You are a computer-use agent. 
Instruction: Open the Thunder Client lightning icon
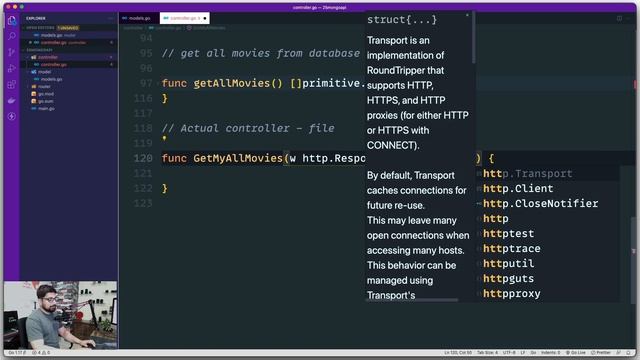pos(12,116)
